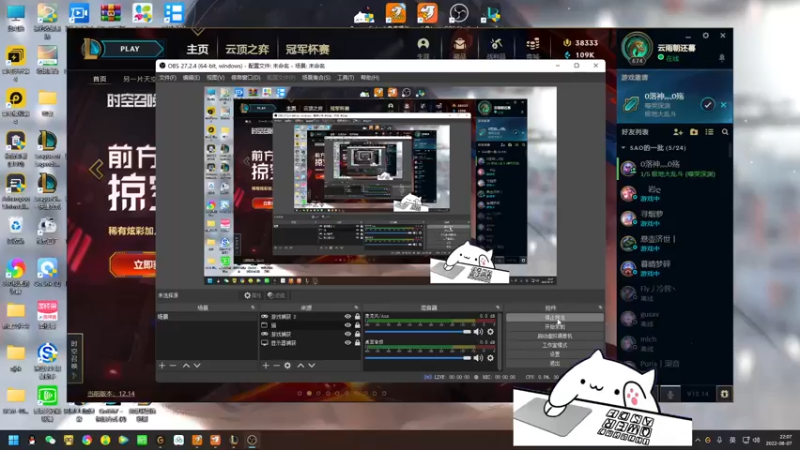This screenshot has height=450, width=800.
Task: Click the OBS source filters (滤镜) button
Action: (276, 295)
